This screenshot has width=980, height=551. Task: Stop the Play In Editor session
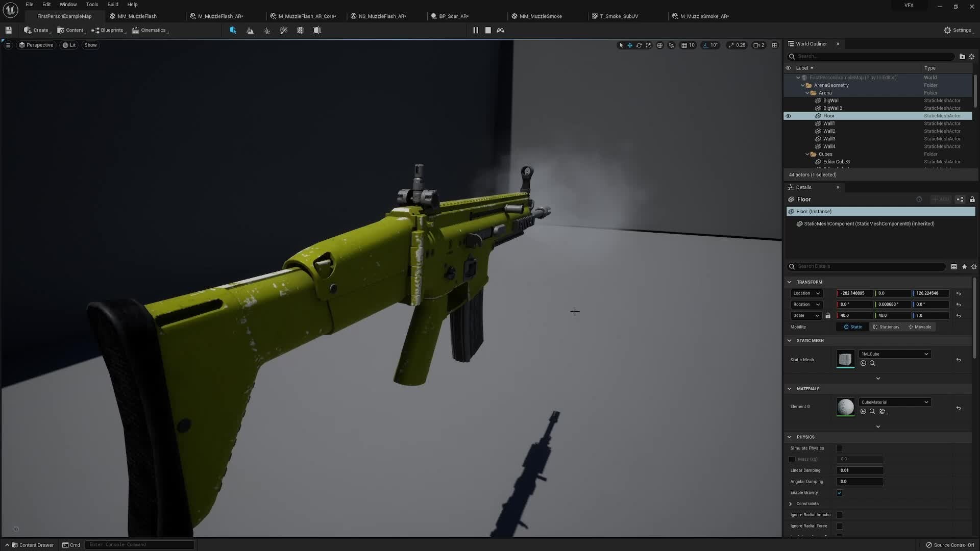[x=487, y=30]
